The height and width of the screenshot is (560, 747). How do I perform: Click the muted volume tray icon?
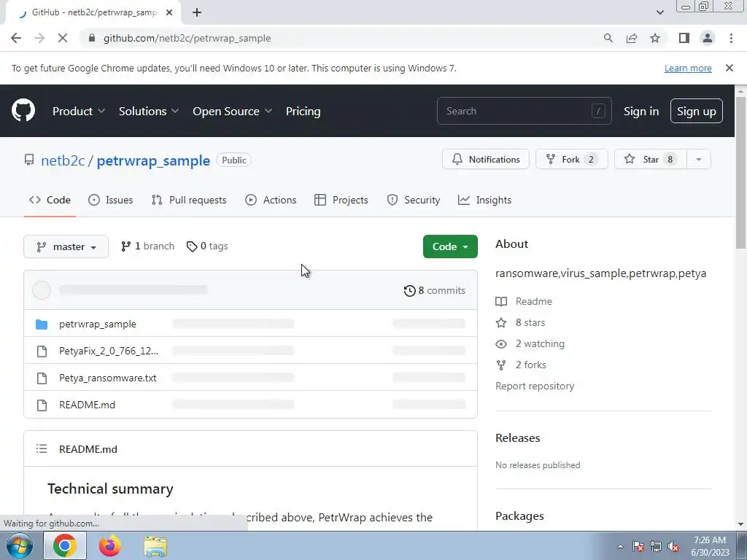tap(673, 547)
